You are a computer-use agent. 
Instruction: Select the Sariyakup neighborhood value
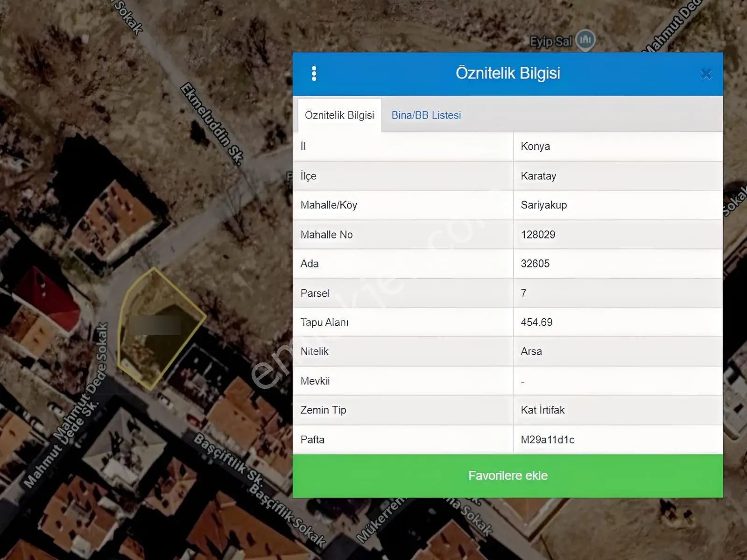(x=543, y=205)
